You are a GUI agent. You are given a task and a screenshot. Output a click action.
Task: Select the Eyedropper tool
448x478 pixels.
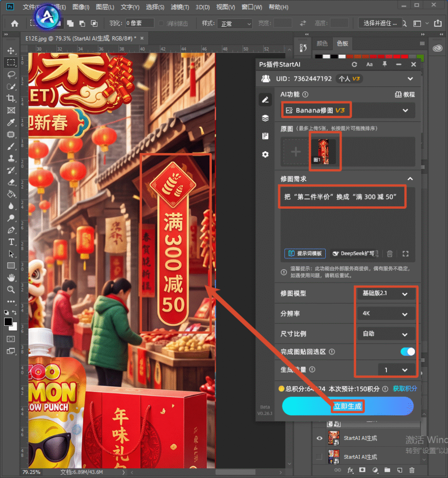click(11, 122)
